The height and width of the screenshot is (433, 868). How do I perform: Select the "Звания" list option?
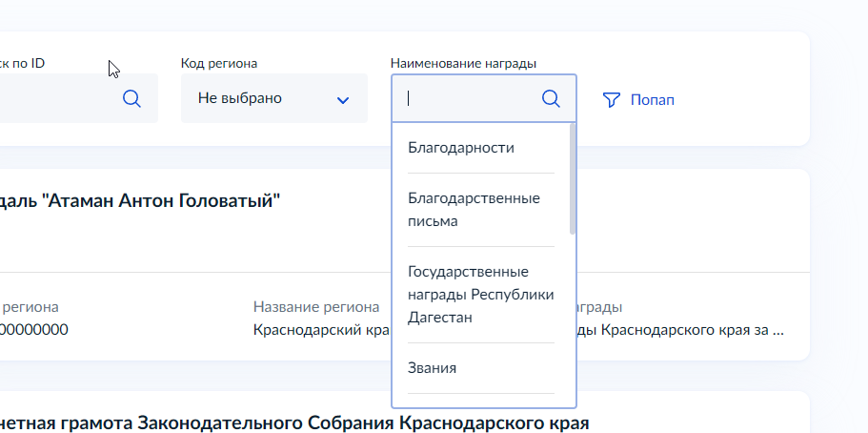pos(433,367)
